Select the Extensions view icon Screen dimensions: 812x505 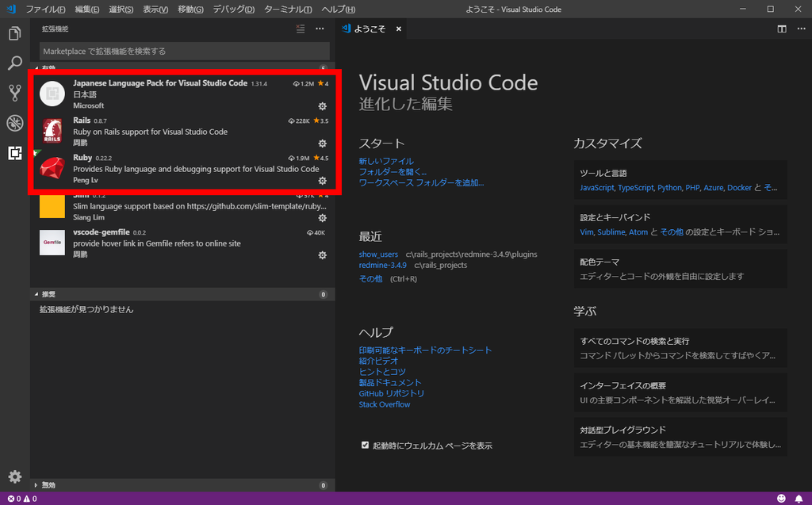point(14,153)
